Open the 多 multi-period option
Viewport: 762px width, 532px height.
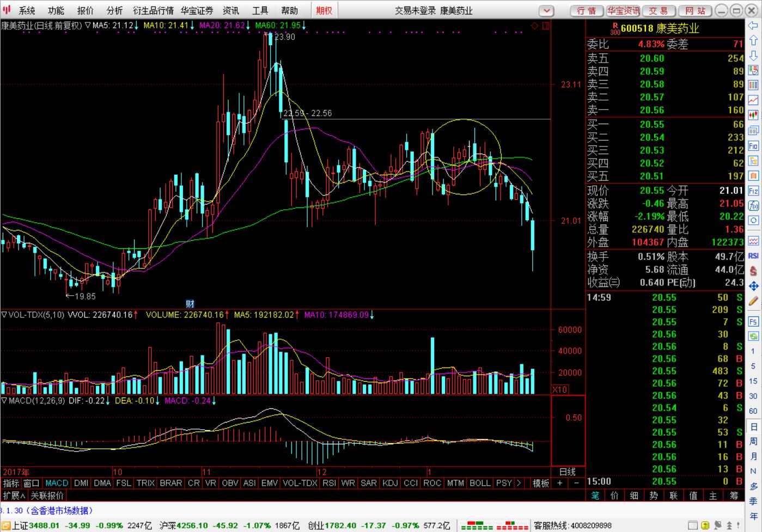(x=753, y=486)
